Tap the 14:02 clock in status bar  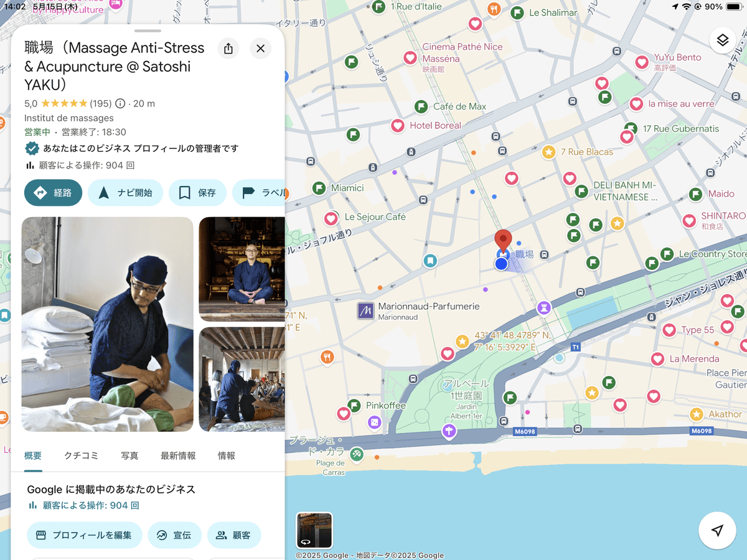pos(15,6)
